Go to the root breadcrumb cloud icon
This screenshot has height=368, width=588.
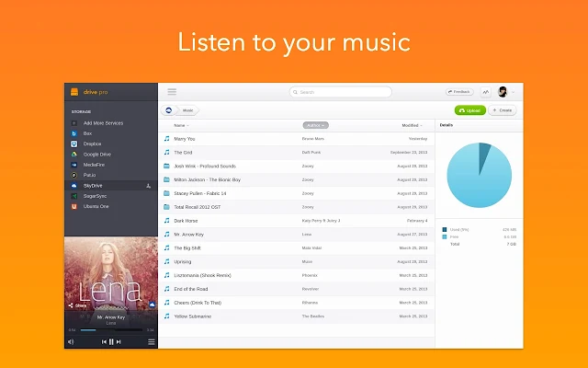coord(169,110)
